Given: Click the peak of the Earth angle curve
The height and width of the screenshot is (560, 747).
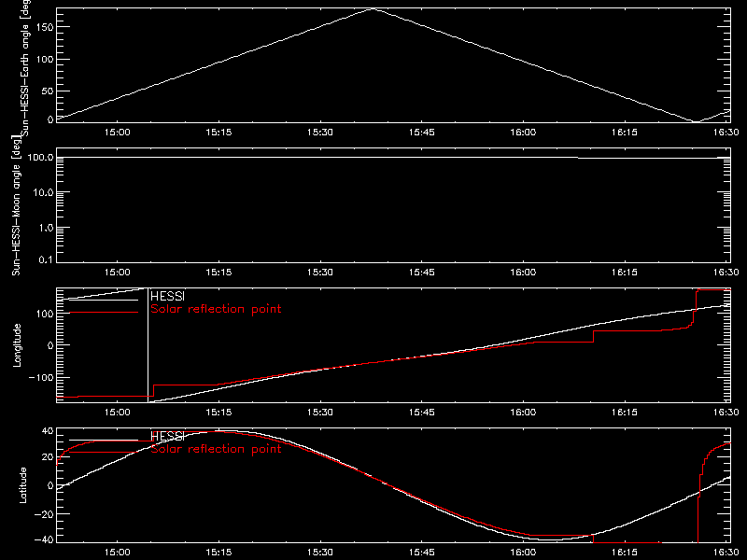Looking at the screenshot, I should 373,8.
